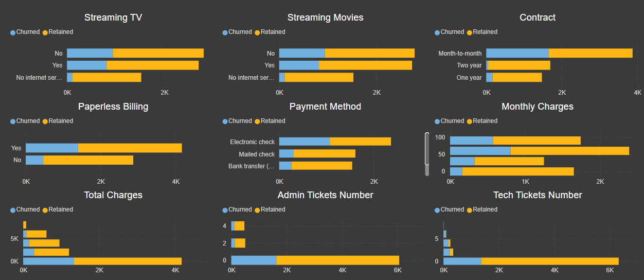Viewport: 644px width, 280px height.
Task: Click the Payment Method chart vertical scrollbar
Action: 427,149
